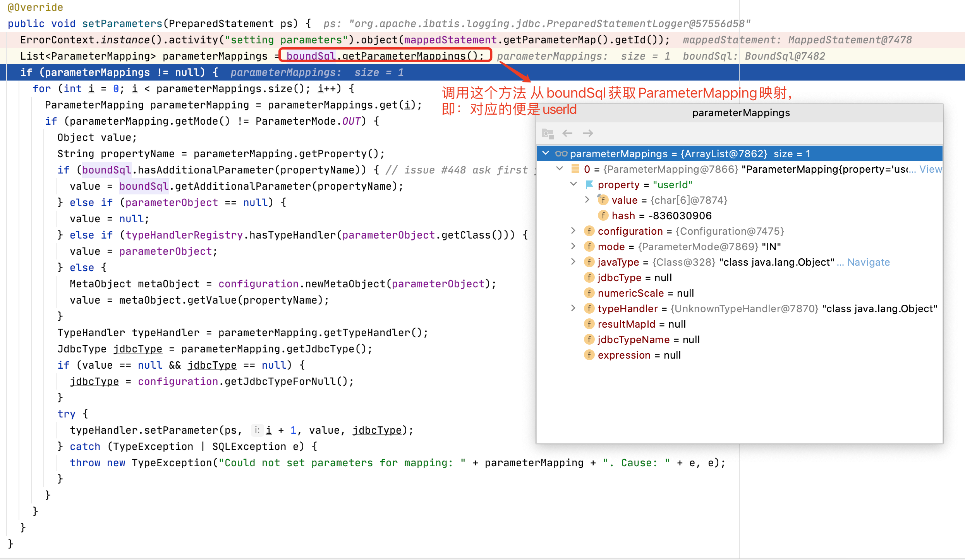Expand the configuration node

click(x=573, y=231)
